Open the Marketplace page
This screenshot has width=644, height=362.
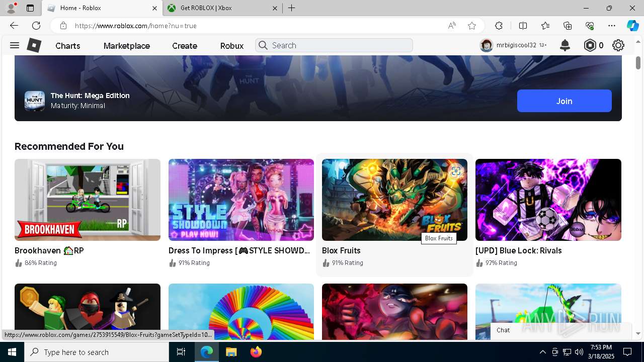(127, 46)
